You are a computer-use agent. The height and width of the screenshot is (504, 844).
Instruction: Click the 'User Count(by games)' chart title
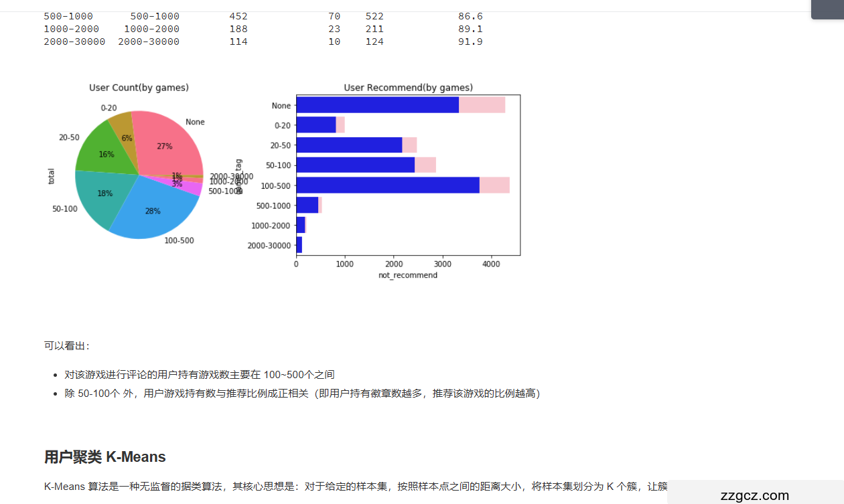(x=139, y=88)
